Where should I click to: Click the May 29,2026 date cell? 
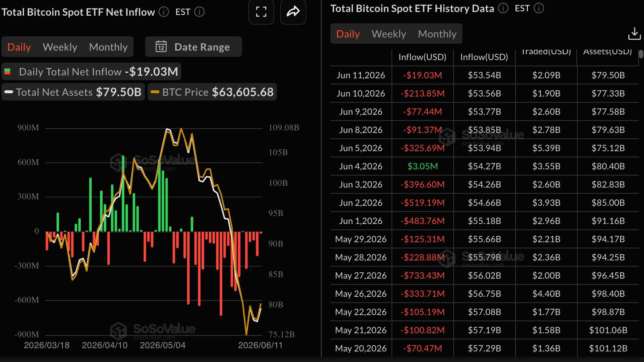(361, 239)
